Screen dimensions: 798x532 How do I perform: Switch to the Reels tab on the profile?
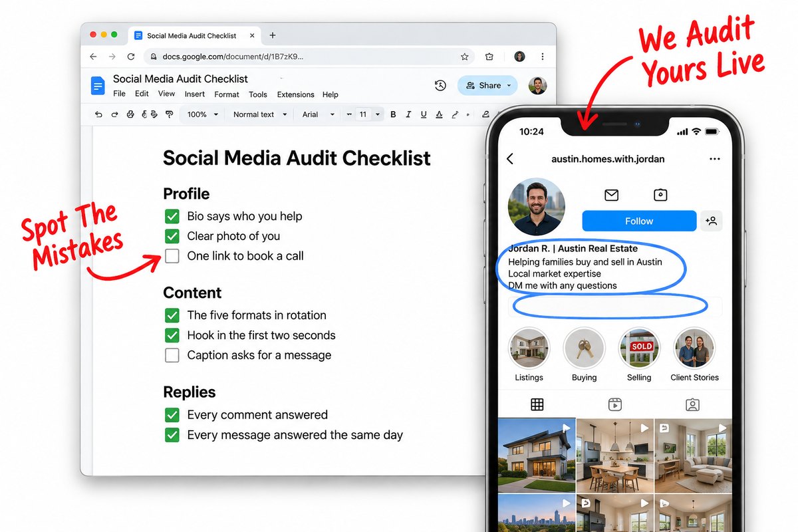point(615,404)
